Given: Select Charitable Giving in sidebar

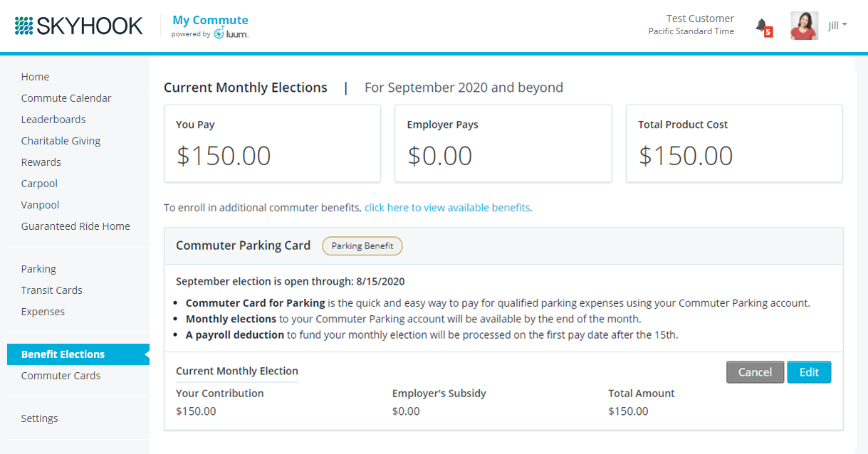Looking at the screenshot, I should 61,141.
